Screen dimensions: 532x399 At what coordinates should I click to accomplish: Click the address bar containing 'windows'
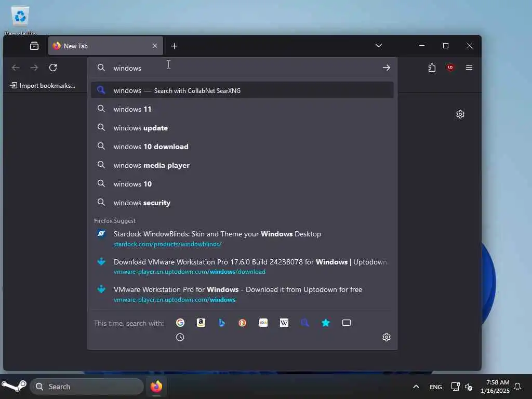(242, 68)
